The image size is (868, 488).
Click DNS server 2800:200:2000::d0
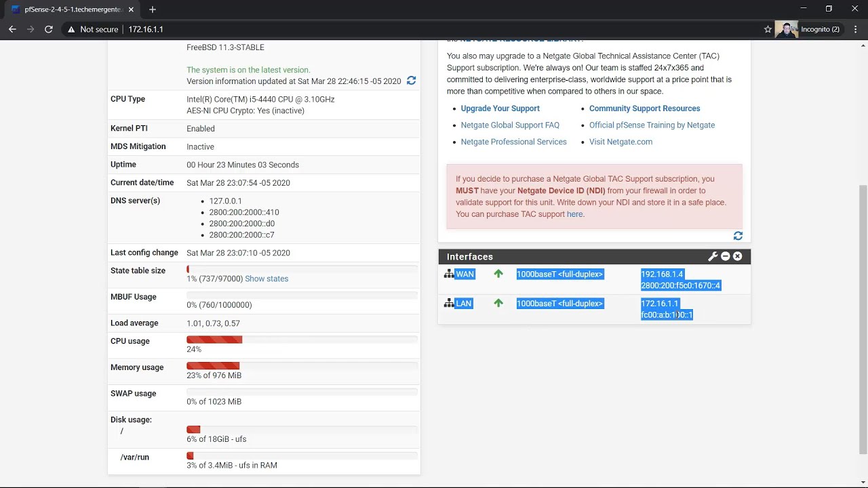coord(242,224)
